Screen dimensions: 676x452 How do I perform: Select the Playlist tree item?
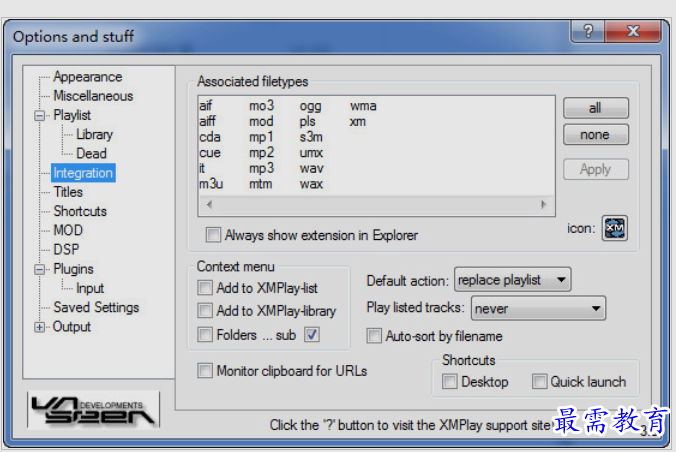[x=72, y=115]
